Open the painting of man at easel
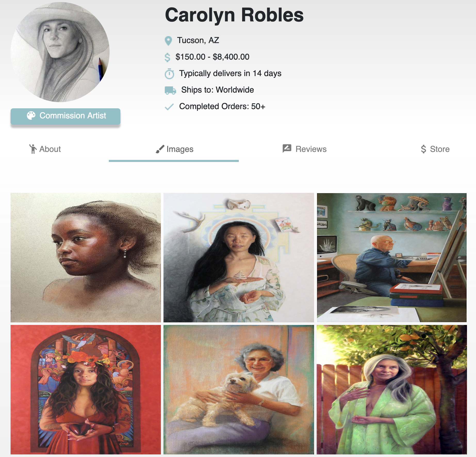Viewport: 476px width, 457px height. pyautogui.click(x=392, y=258)
